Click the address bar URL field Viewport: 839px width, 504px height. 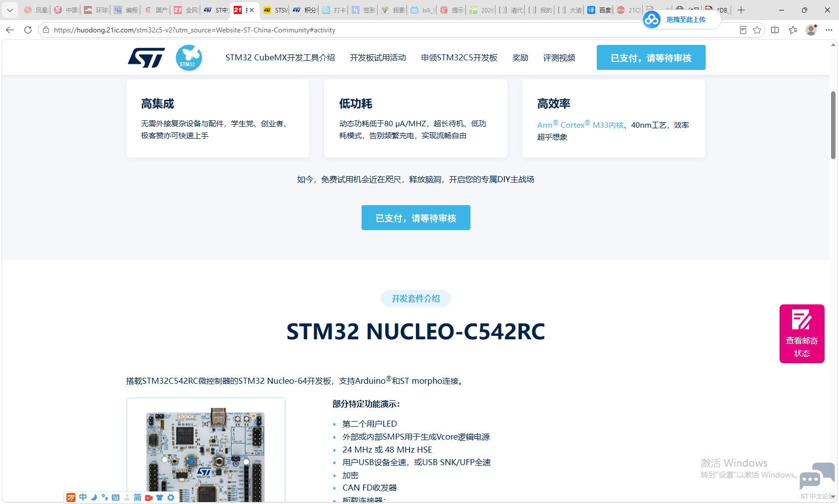(390, 30)
